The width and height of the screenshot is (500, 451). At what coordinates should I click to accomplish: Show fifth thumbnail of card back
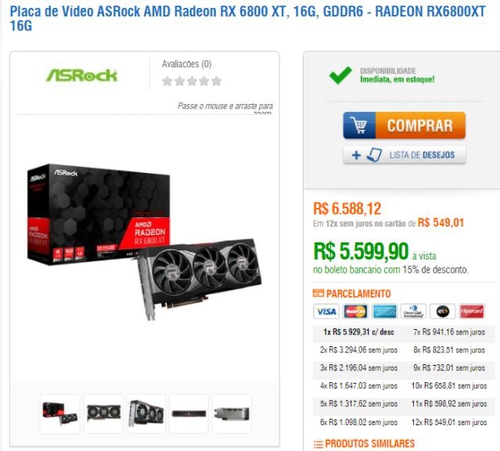click(x=232, y=414)
